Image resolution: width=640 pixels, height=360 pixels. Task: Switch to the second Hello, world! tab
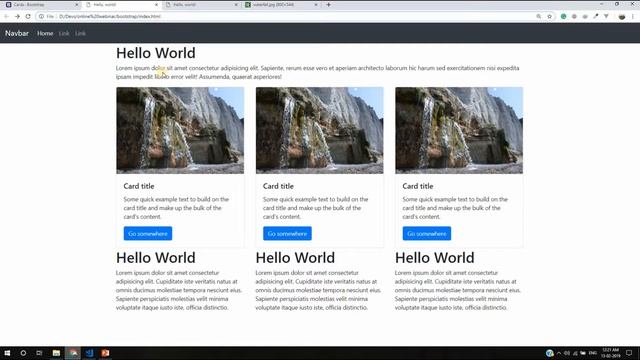[x=201, y=5]
